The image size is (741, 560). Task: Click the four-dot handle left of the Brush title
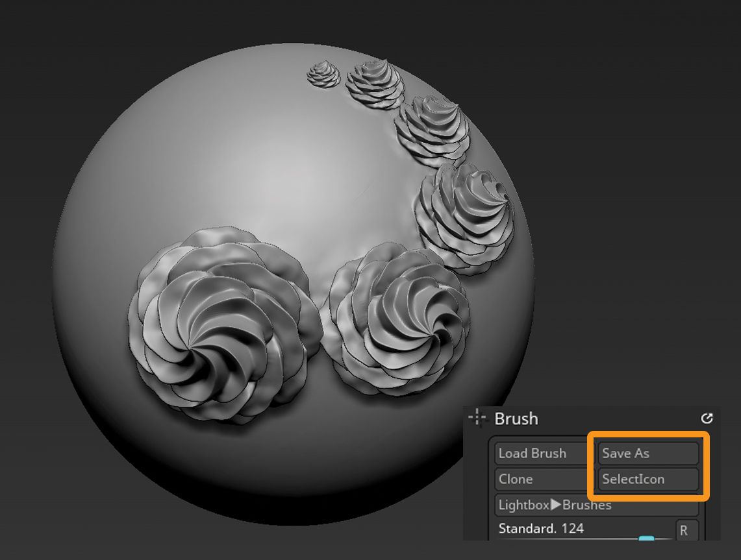point(477,418)
